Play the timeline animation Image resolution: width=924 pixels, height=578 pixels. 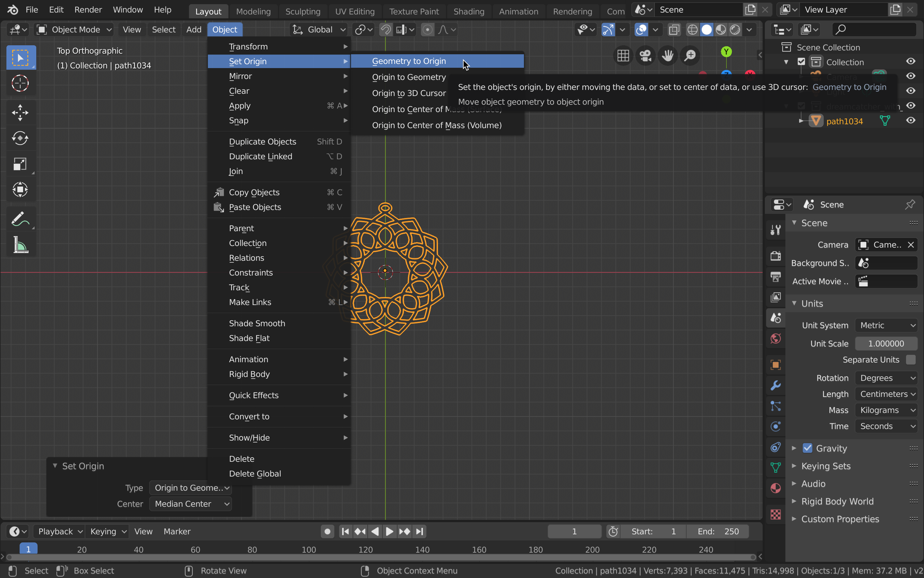(x=389, y=531)
